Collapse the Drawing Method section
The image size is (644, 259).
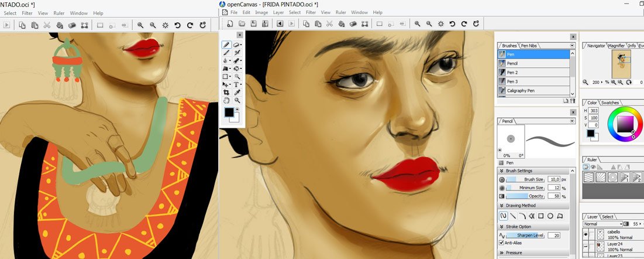(x=501, y=206)
